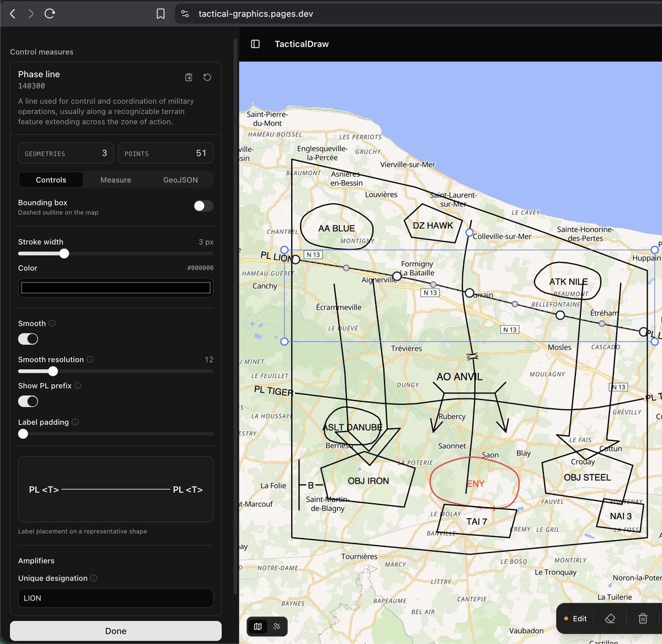Open the black color swatch picker

pyautogui.click(x=116, y=288)
